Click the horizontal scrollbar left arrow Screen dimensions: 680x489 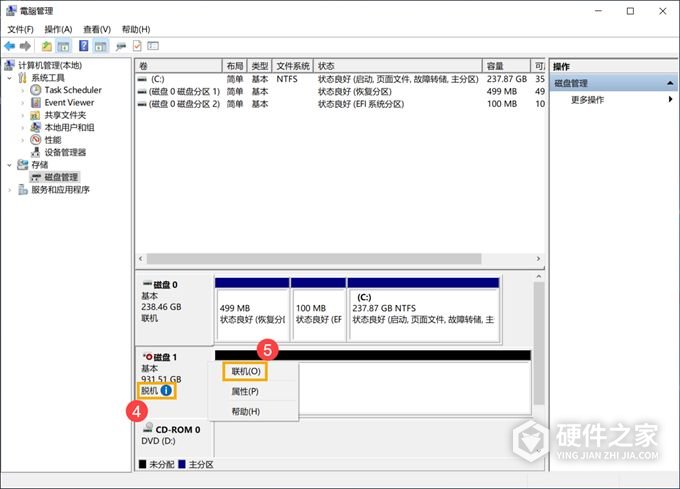(x=141, y=259)
